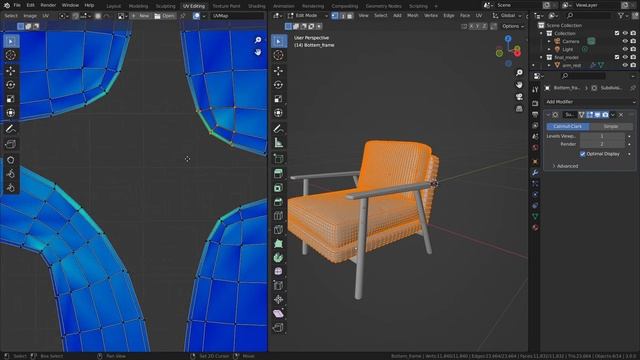
Task: Open the Edit Mode dropdown
Action: pos(307,16)
